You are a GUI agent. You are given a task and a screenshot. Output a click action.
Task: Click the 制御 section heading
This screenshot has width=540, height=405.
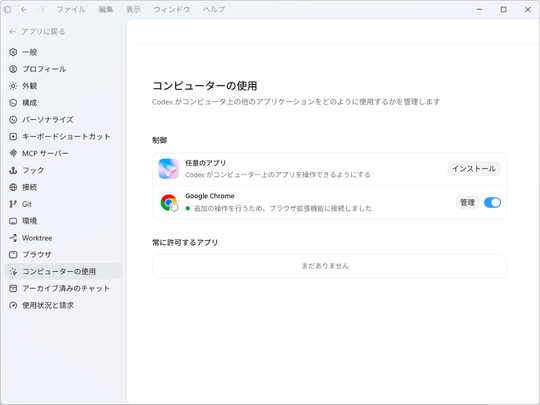click(x=159, y=140)
